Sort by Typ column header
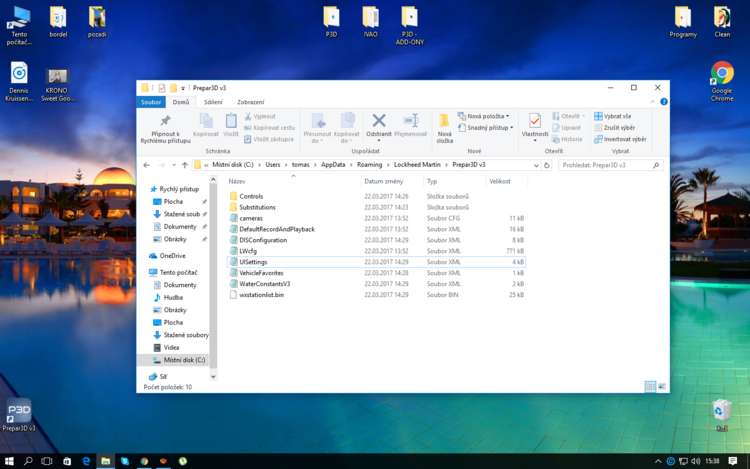 pyautogui.click(x=454, y=181)
